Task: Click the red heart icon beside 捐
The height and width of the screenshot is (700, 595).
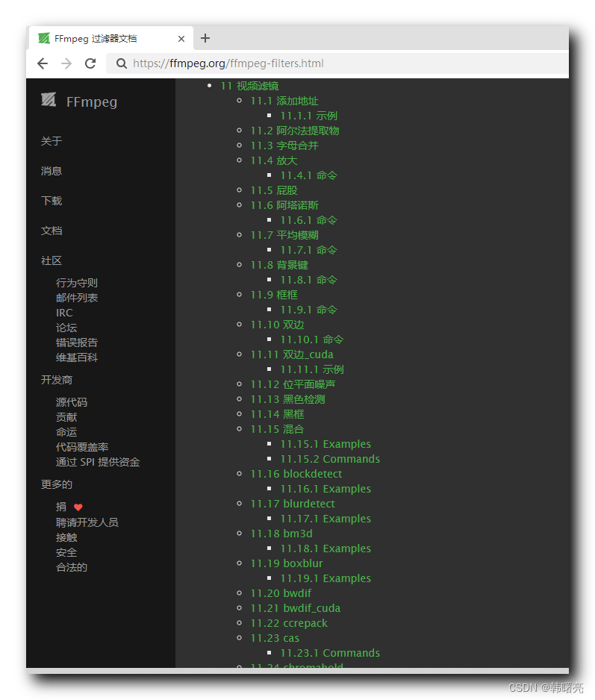Action: pos(78,507)
